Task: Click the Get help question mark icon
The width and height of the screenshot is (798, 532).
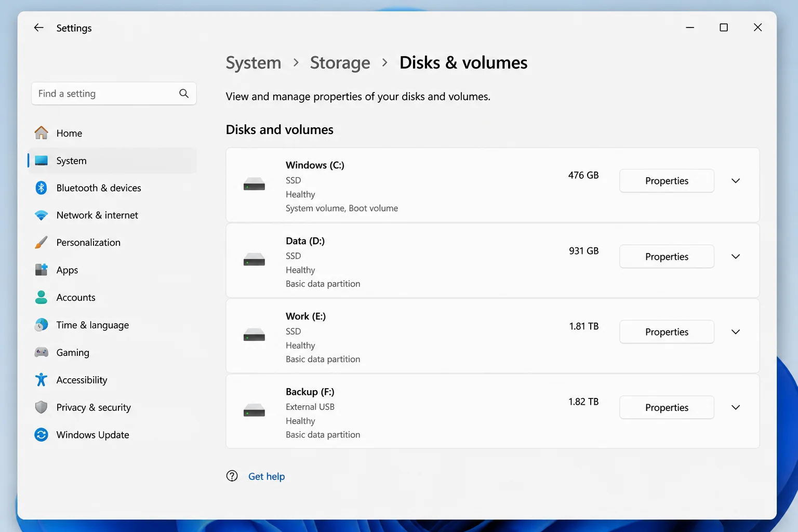Action: [x=232, y=476]
